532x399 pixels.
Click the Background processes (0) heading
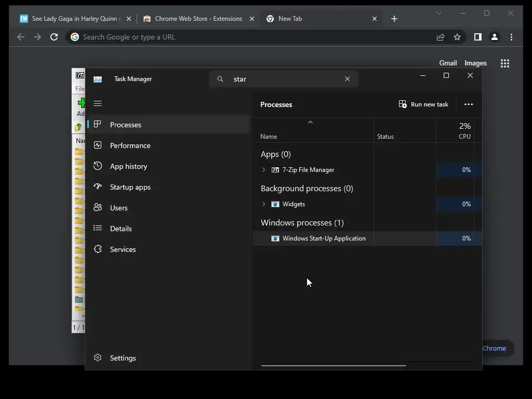(x=307, y=188)
